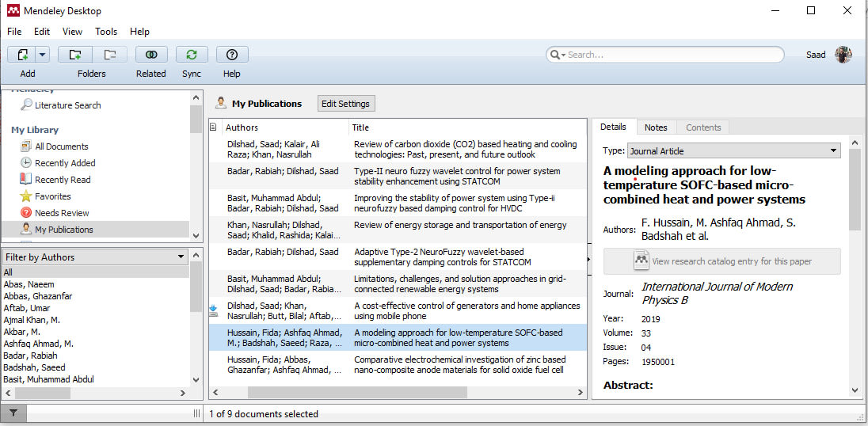Open the Filter by Authors dropdown
Screen dimensions: 868x426
95,257
